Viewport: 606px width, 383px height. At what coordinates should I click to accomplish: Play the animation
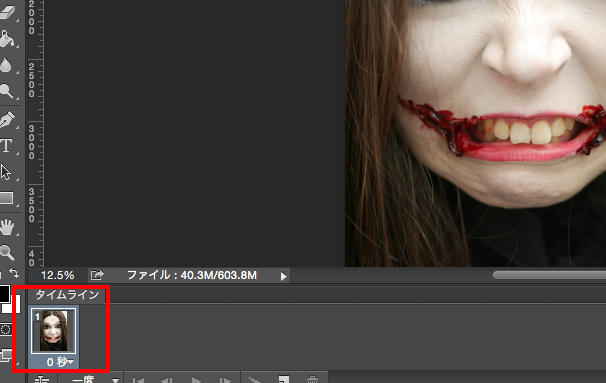click(x=196, y=380)
